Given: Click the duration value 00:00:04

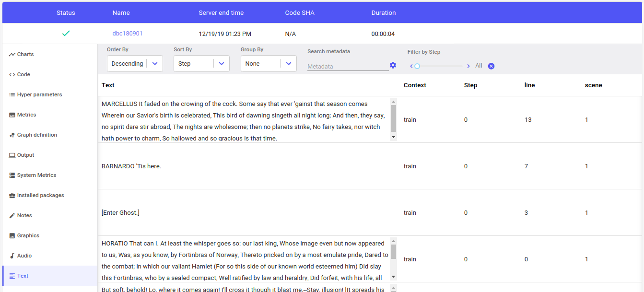Looking at the screenshot, I should [x=383, y=34].
